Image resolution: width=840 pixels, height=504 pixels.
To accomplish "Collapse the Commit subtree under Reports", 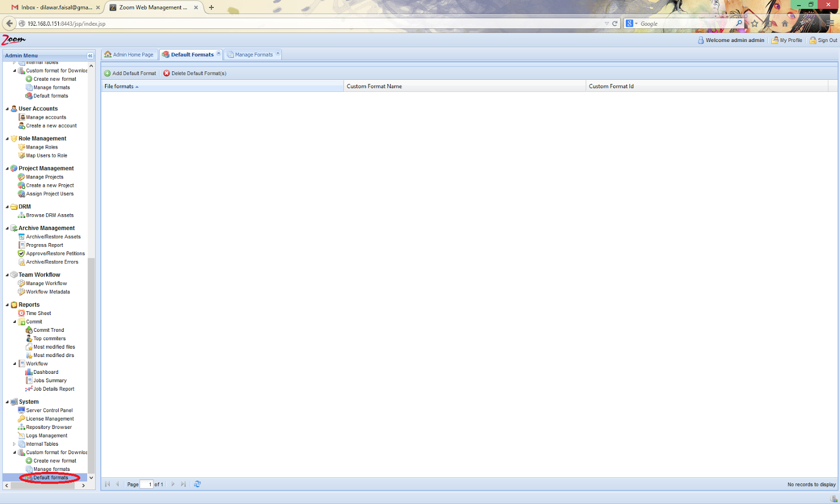I will 15,322.
